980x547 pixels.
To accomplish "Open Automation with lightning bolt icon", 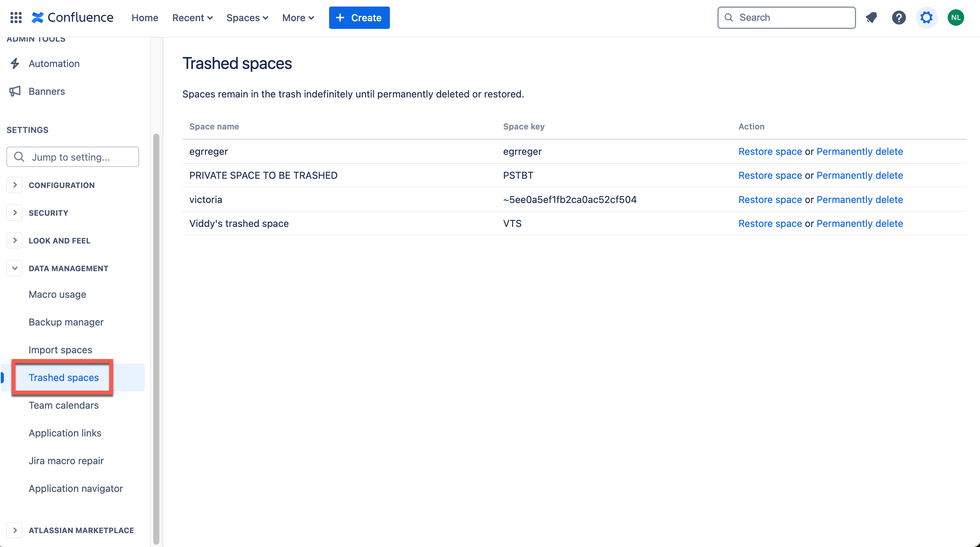I will pos(45,64).
